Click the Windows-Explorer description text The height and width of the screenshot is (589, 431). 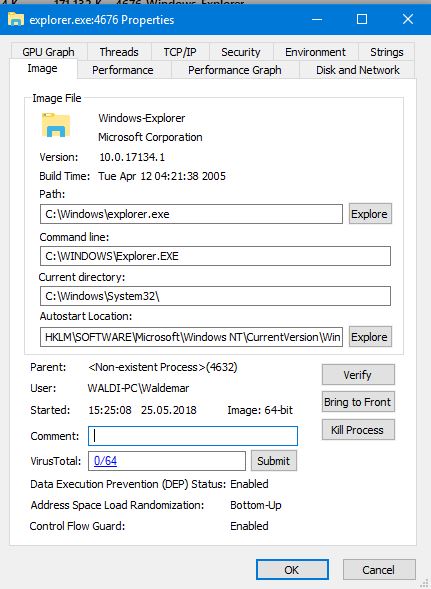point(142,118)
